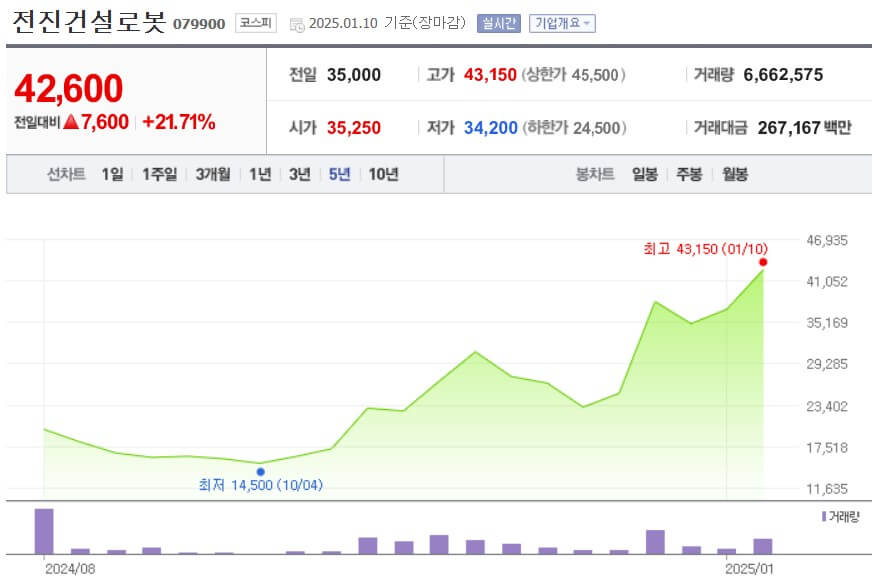Select the 3개월 chart period
Viewport: 872px width, 583px height.
point(214,173)
